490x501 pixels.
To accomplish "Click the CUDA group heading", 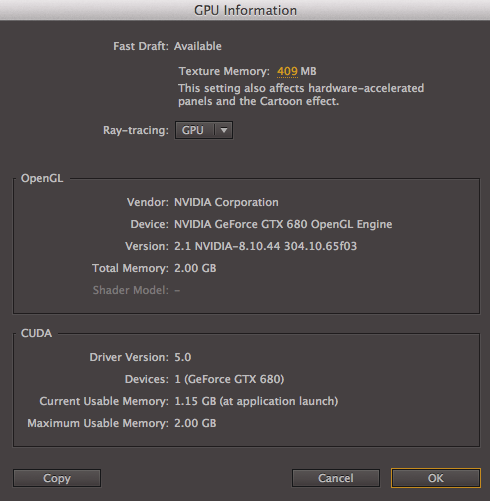I will (36, 333).
